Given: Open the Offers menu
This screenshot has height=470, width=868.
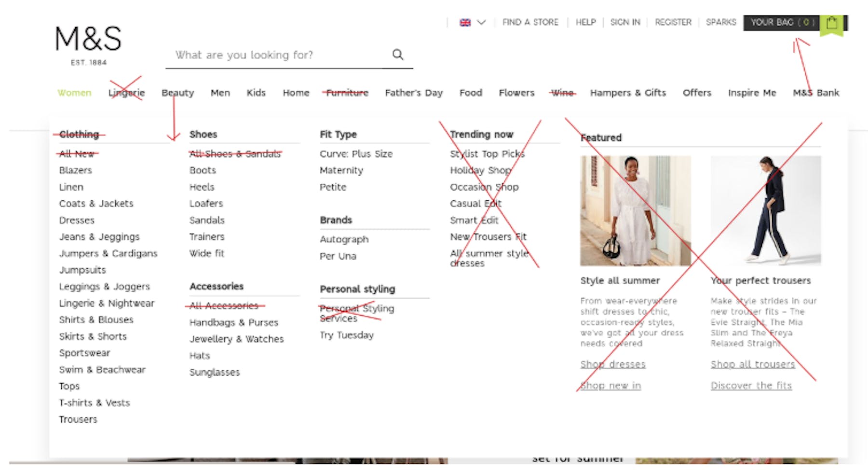Looking at the screenshot, I should [x=697, y=93].
